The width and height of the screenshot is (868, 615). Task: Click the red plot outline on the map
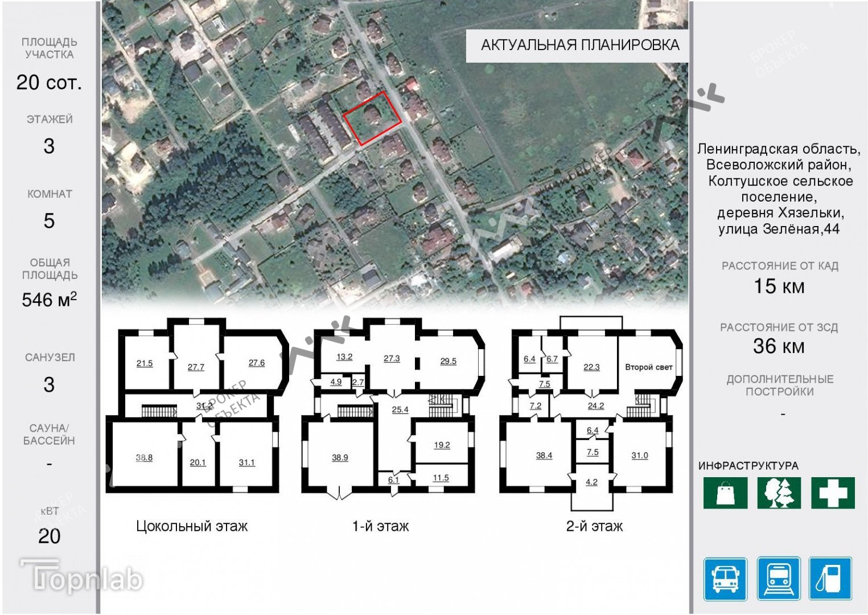tap(372, 118)
